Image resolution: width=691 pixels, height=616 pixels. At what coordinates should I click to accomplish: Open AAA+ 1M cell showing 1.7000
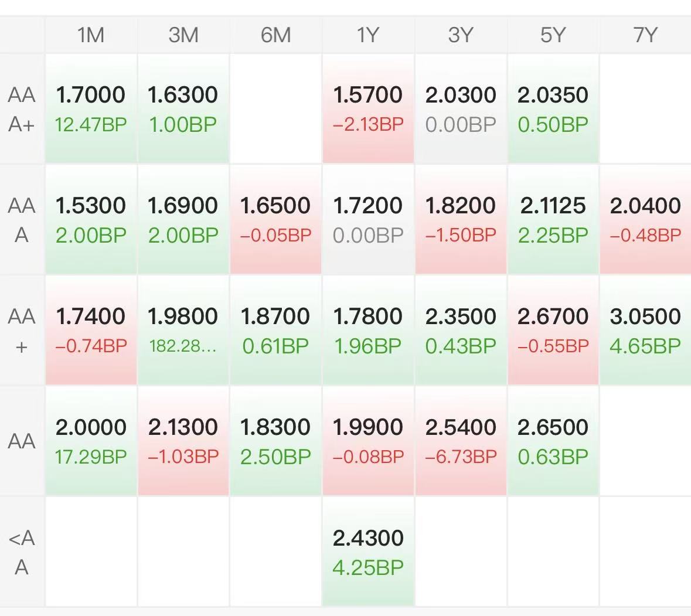pos(91,109)
